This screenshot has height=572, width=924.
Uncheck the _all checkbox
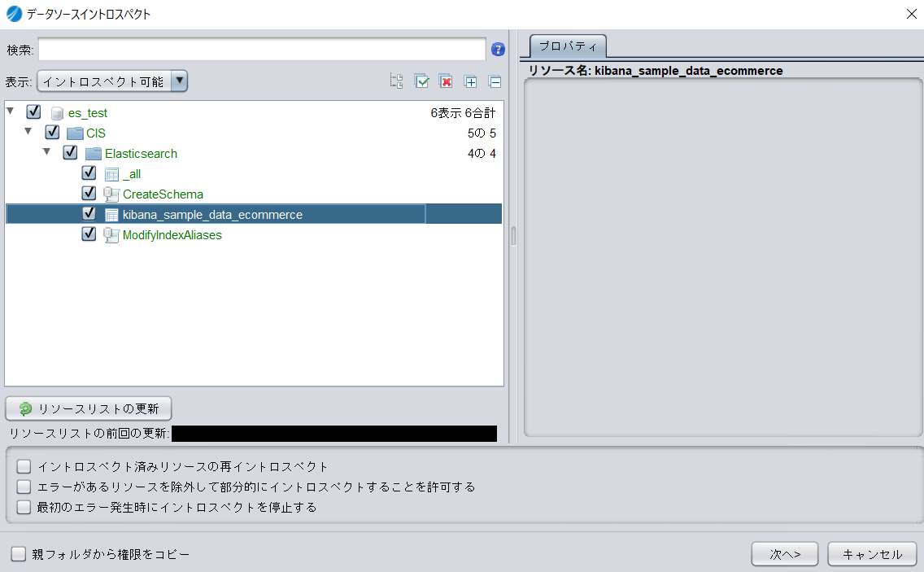(x=89, y=172)
